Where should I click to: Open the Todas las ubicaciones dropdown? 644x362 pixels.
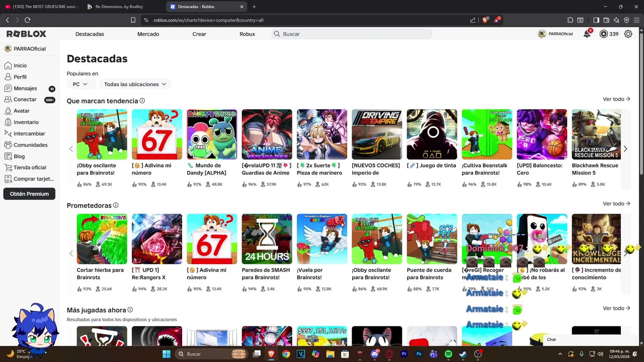pos(135,84)
